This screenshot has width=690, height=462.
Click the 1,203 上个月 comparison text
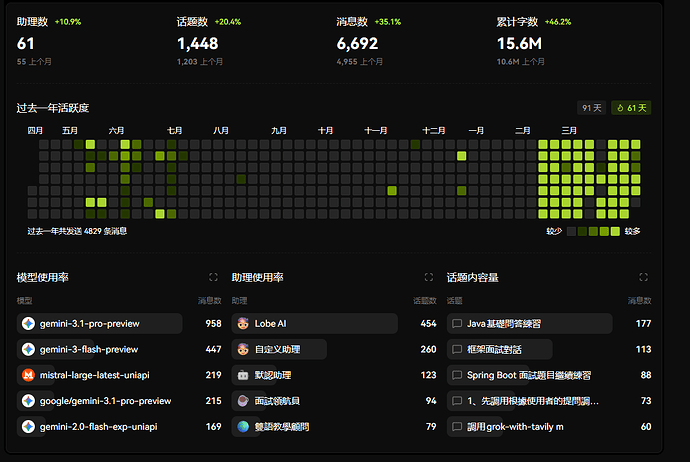coord(200,62)
